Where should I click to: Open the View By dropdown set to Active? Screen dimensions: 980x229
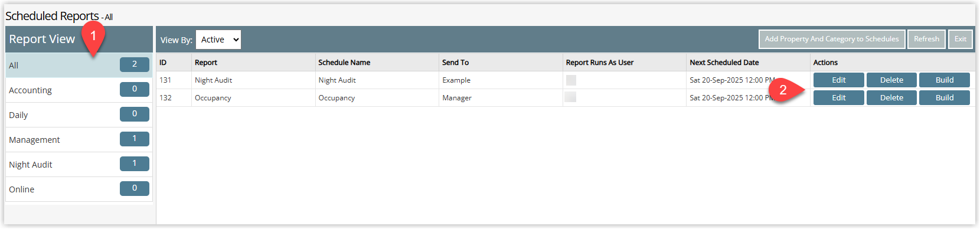click(218, 40)
